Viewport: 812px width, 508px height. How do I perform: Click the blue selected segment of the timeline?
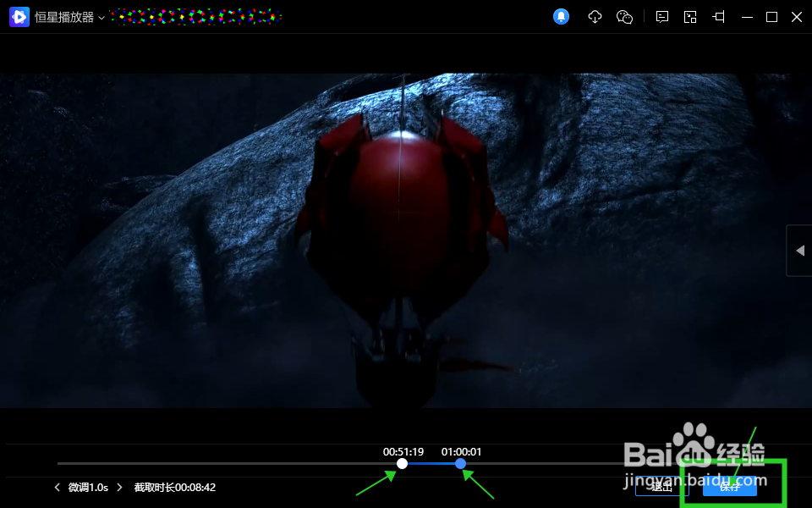point(431,463)
